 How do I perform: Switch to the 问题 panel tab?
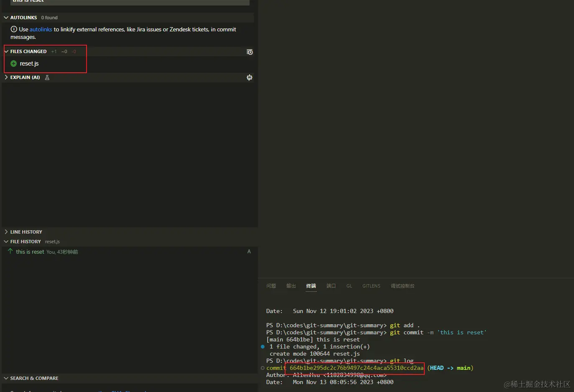(x=271, y=286)
